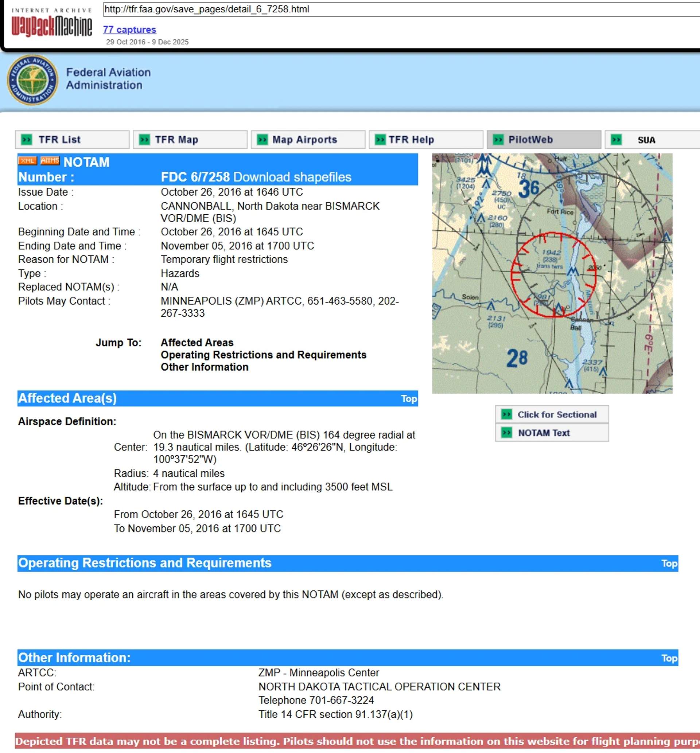Click Top link in Affected Area(s) header
700x753 pixels.
click(x=409, y=399)
